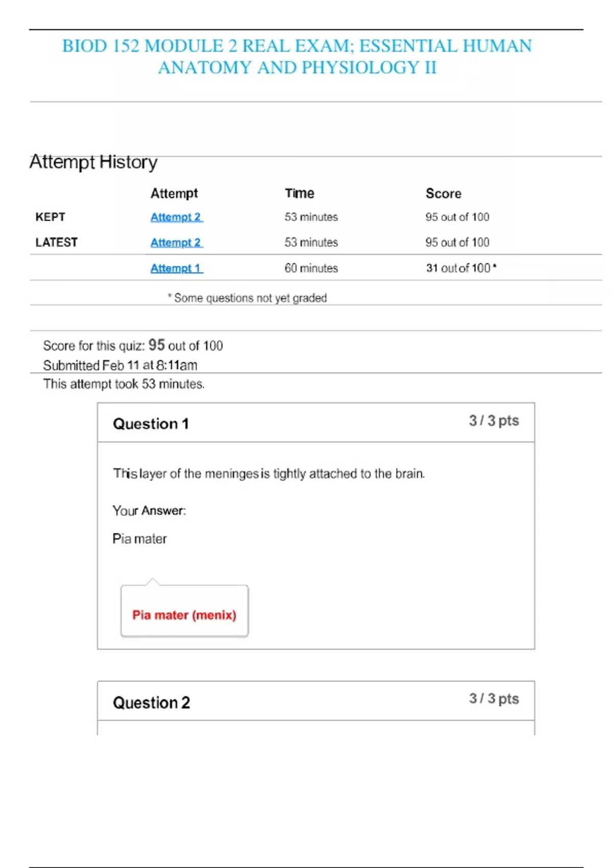Click the Question 1 heading
The image size is (613, 868).
151,424
